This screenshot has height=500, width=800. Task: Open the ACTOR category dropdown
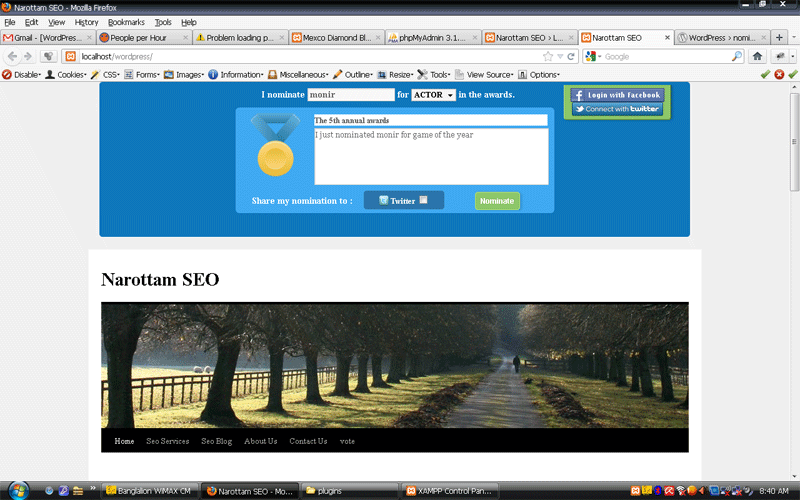click(433, 95)
